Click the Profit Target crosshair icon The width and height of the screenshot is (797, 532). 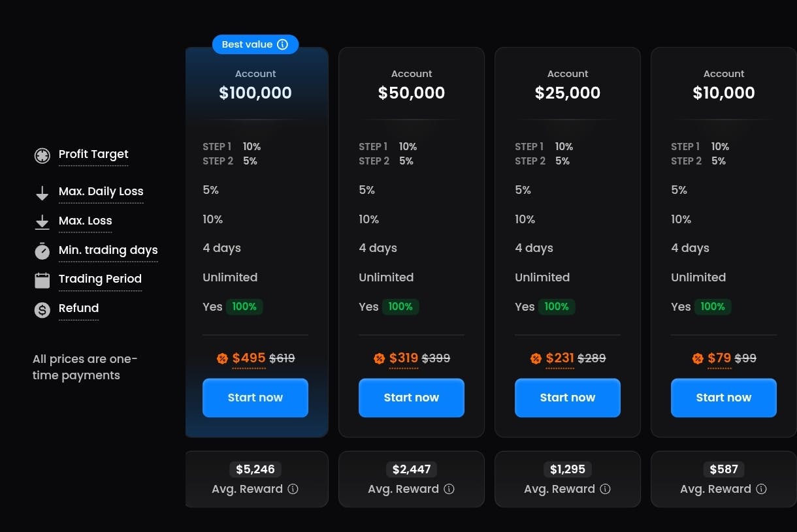[x=42, y=156]
